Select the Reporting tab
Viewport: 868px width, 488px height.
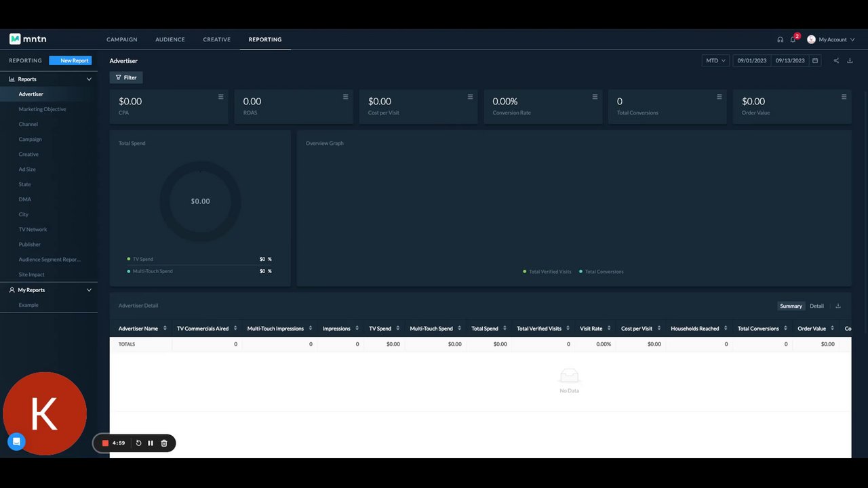tap(265, 39)
